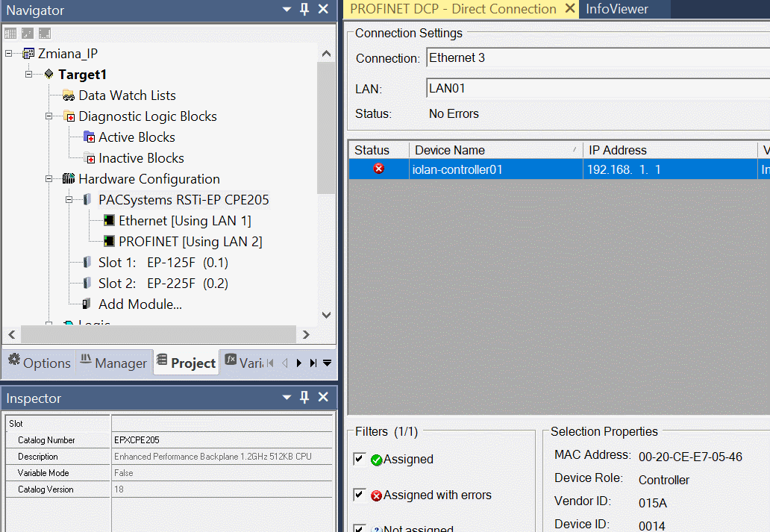The image size is (770, 532).
Task: Sort by the Status column header
Action: (x=378, y=150)
